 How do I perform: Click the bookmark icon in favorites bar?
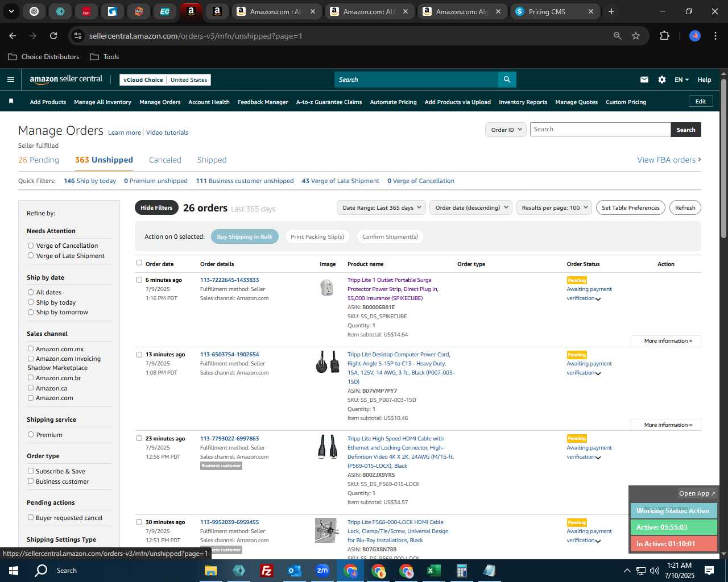[x=11, y=102]
